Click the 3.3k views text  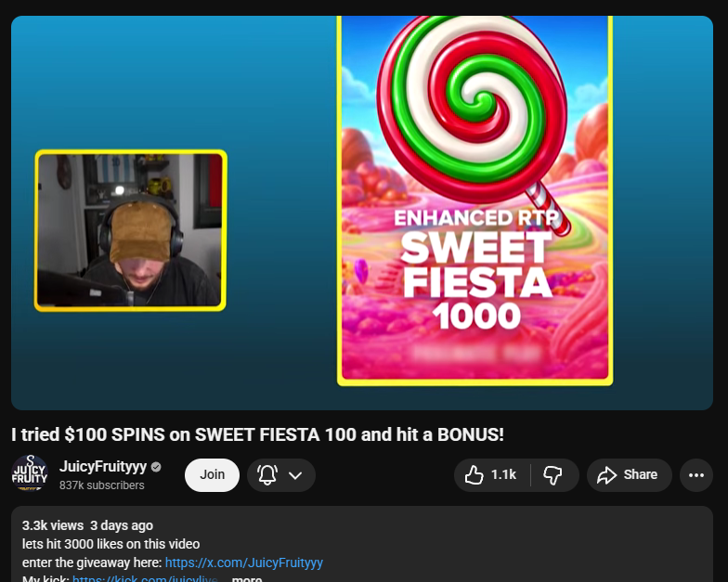point(52,525)
